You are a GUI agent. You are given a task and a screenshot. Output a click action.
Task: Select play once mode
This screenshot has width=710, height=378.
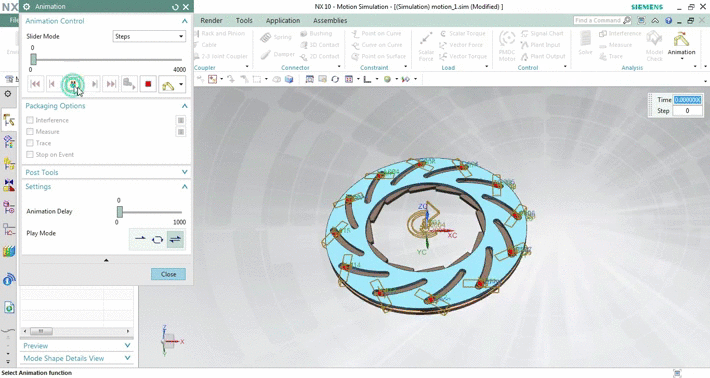pyautogui.click(x=140, y=239)
